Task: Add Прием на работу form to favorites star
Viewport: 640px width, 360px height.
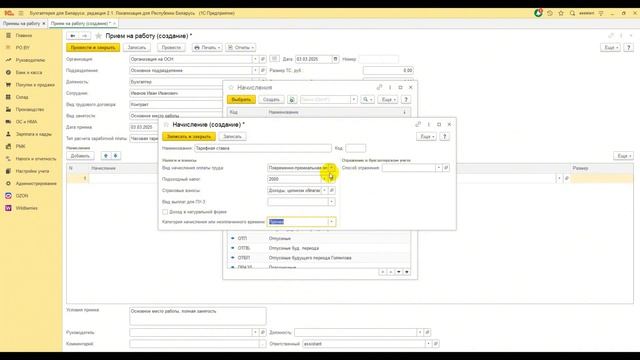Action: pyautogui.click(x=98, y=36)
